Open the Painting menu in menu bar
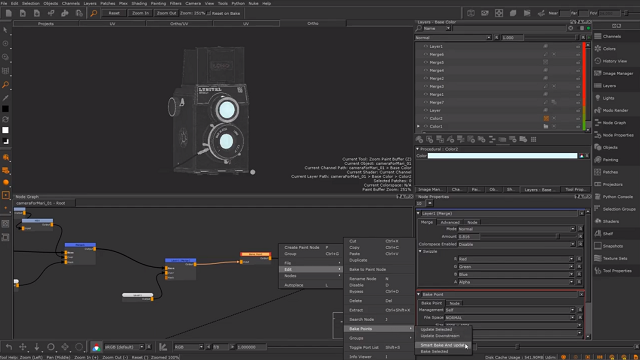The width and height of the screenshot is (640, 360). (158, 3)
